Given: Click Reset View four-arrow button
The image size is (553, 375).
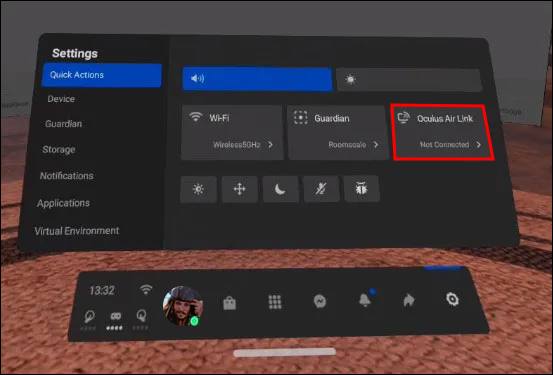Looking at the screenshot, I should (239, 189).
